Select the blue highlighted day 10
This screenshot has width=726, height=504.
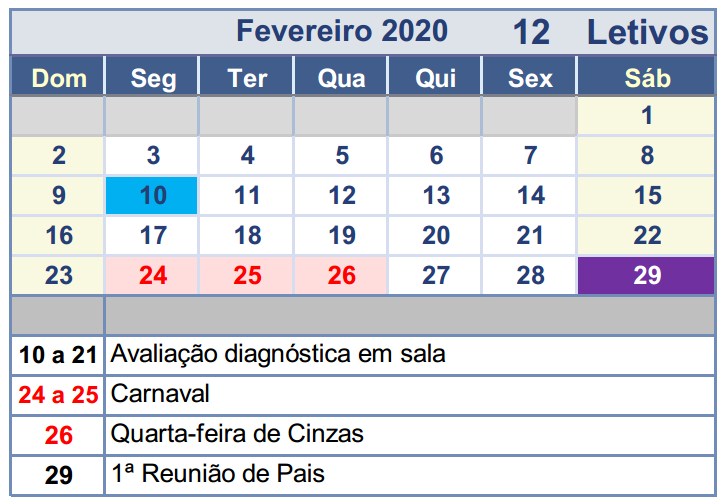[152, 195]
